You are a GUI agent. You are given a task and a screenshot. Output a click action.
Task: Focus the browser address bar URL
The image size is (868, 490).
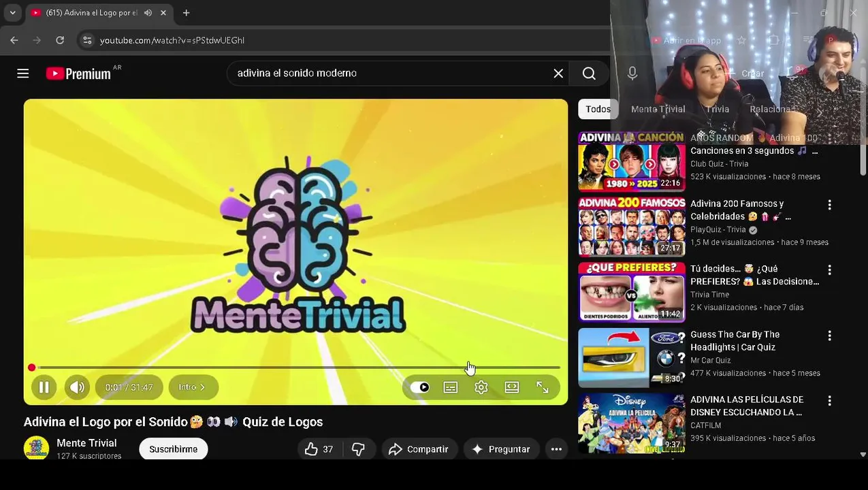tap(172, 40)
